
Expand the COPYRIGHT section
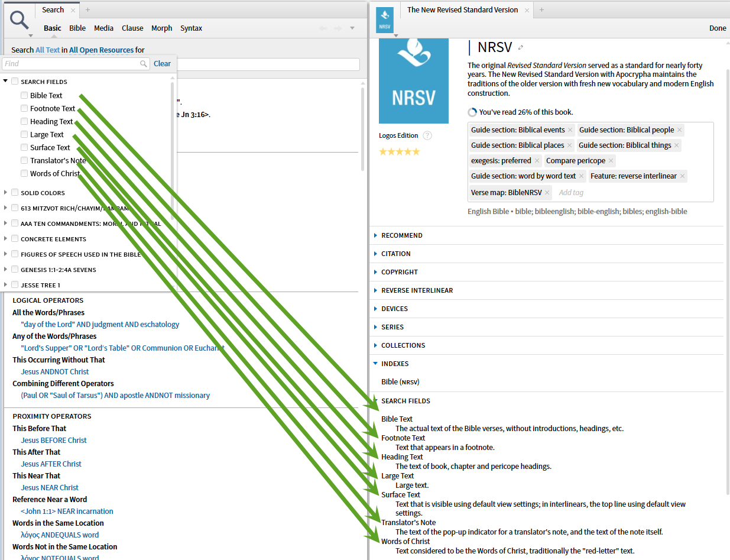click(x=375, y=272)
